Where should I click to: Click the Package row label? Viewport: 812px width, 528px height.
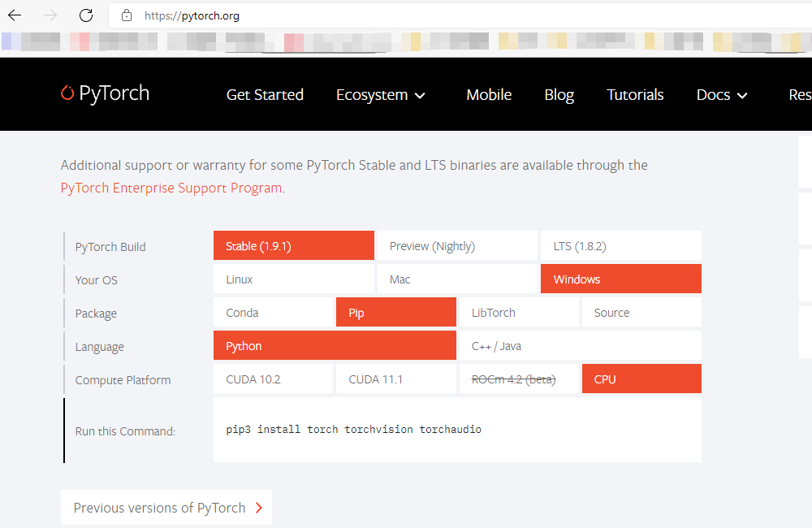point(96,314)
